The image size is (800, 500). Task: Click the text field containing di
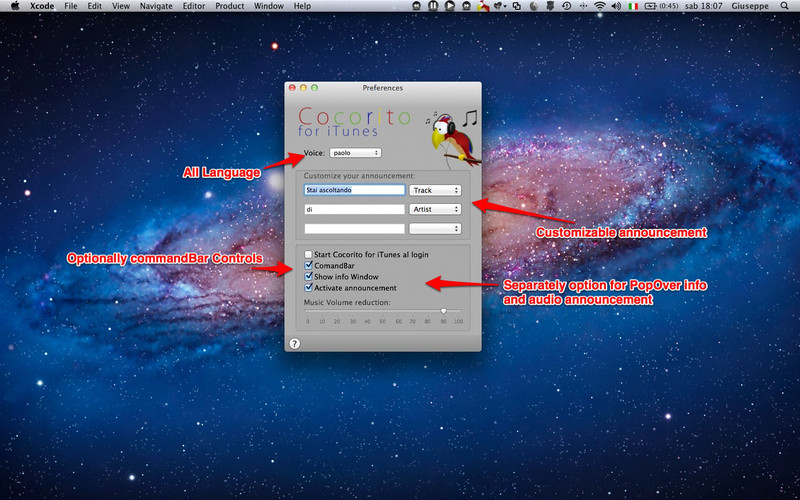click(x=355, y=209)
